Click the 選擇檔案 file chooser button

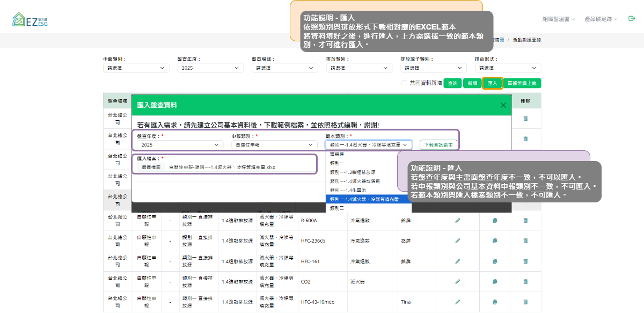tap(151, 167)
